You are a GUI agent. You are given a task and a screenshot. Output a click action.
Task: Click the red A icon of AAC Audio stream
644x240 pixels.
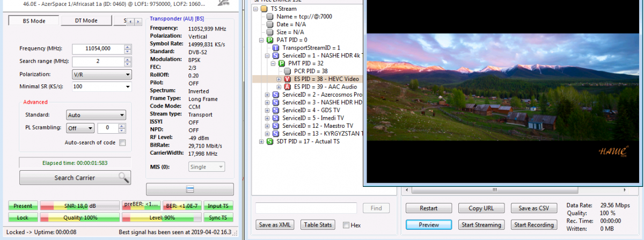[288, 87]
